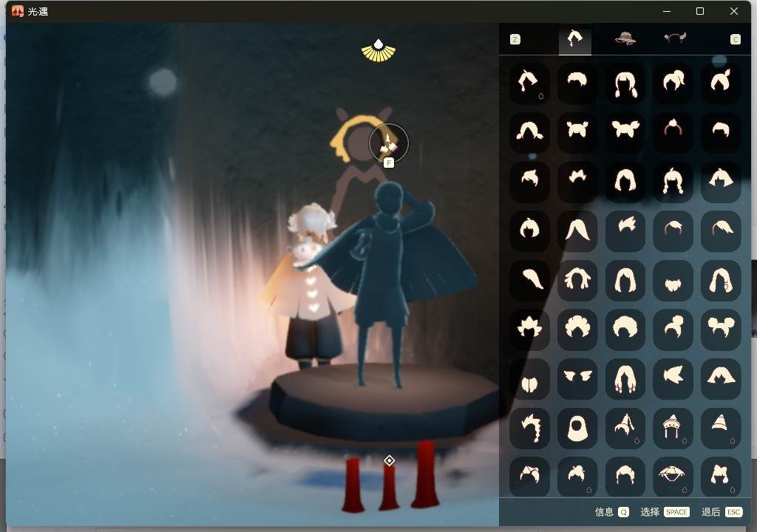This screenshot has width=757, height=532.
Task: Choose small tufted hairstyle in row three, second column
Action: pyautogui.click(x=577, y=182)
